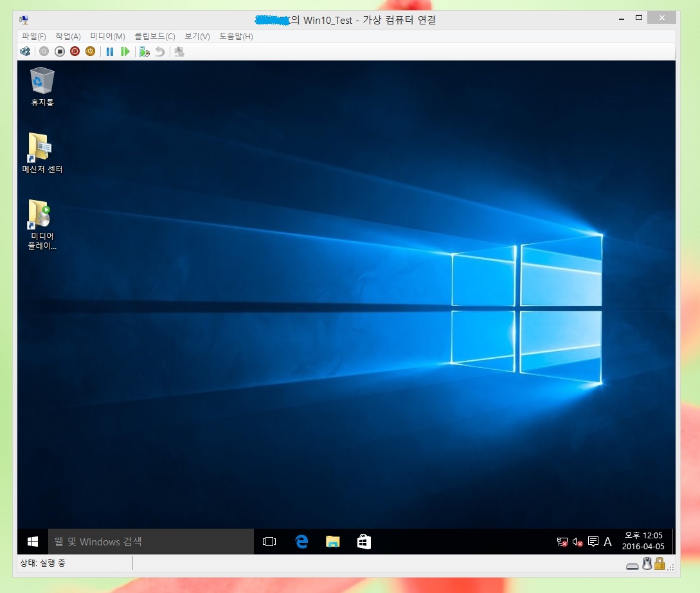
Task: Minimize the virtual machine connection window
Action: coord(622,18)
